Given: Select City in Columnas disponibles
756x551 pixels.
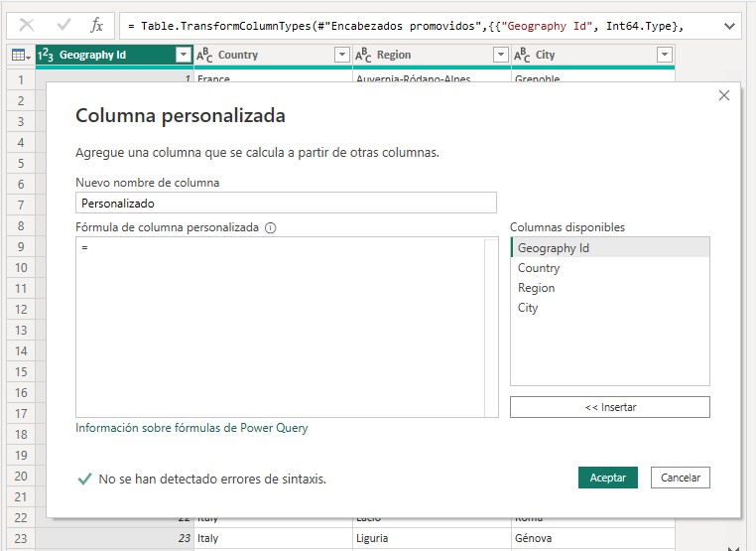Looking at the screenshot, I should (x=610, y=308).
